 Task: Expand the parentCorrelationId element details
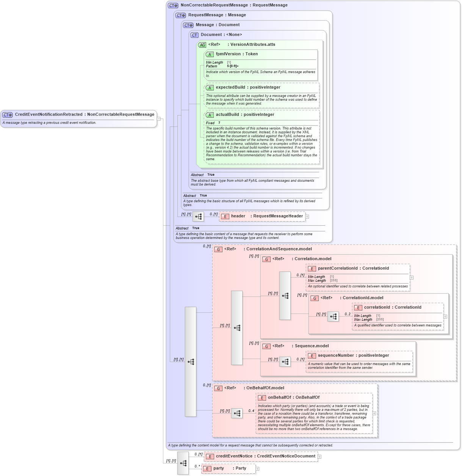(x=411, y=278)
